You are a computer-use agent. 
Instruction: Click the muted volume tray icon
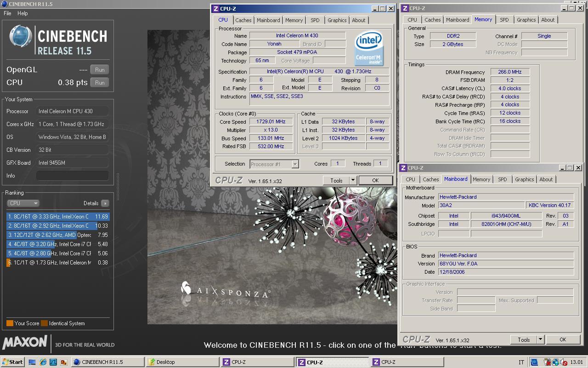563,362
